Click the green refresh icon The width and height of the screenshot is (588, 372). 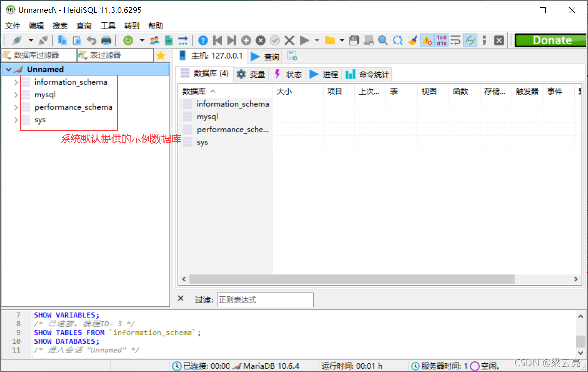click(x=128, y=40)
